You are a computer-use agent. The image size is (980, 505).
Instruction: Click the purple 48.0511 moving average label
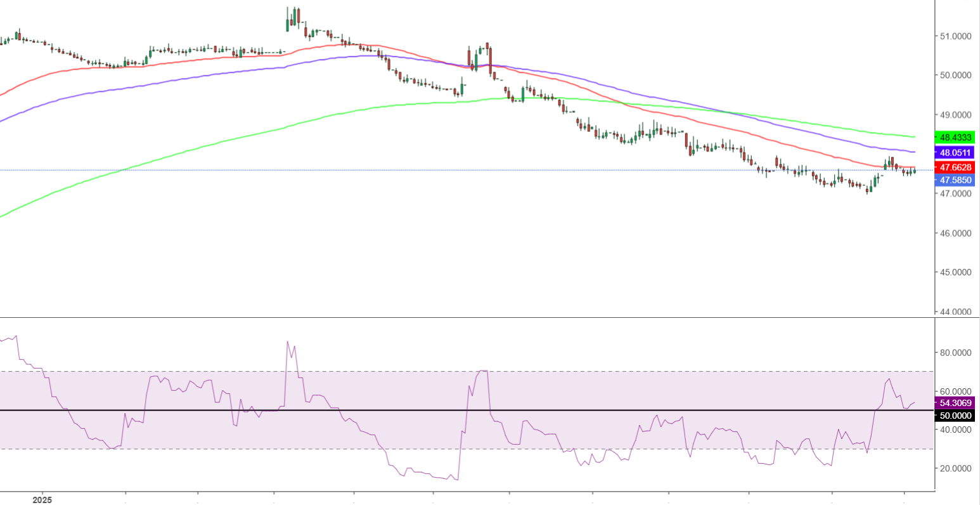click(956, 153)
